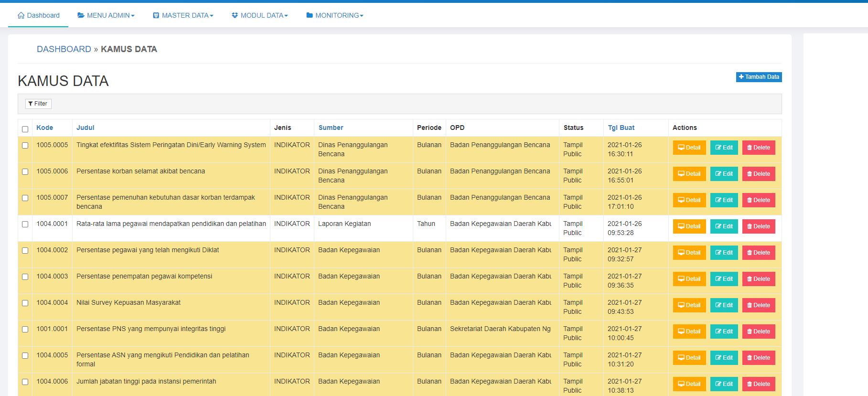Sort table by Judul column
The image size is (868, 396).
[86, 128]
